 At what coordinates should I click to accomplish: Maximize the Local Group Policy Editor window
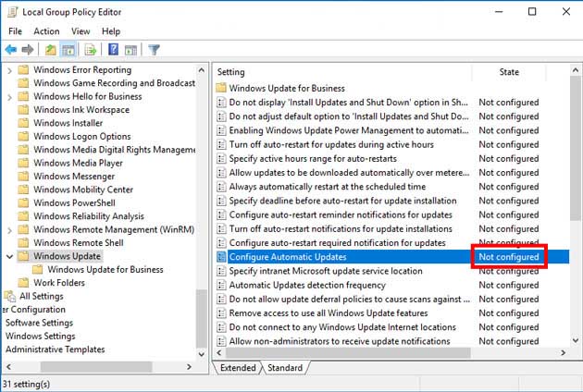(x=532, y=11)
